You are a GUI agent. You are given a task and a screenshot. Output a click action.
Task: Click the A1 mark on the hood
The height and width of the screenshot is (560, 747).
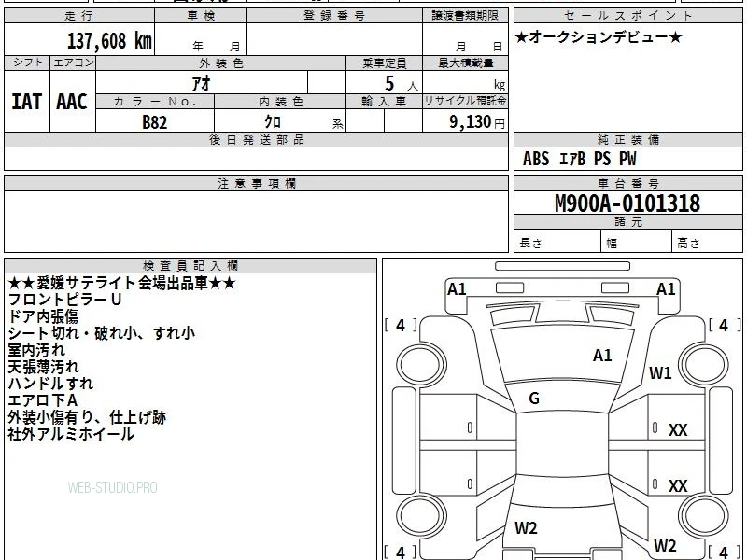(x=602, y=356)
